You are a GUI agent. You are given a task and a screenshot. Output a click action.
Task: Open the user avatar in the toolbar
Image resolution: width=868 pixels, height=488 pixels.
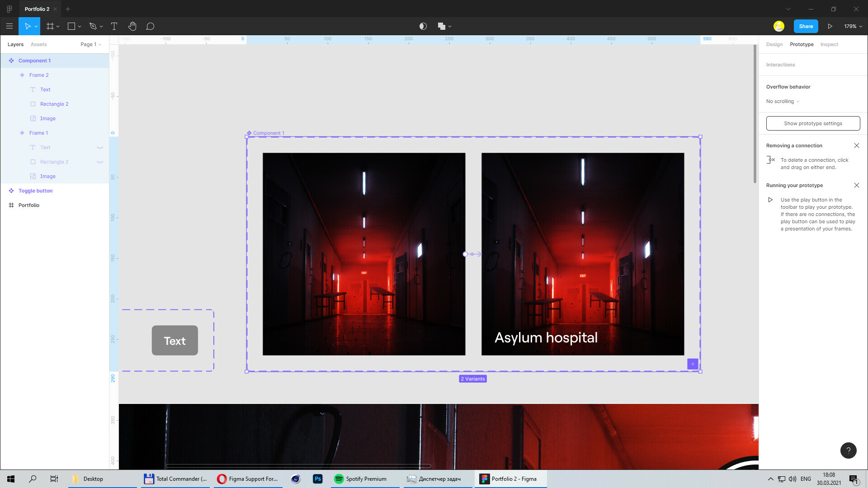point(778,26)
